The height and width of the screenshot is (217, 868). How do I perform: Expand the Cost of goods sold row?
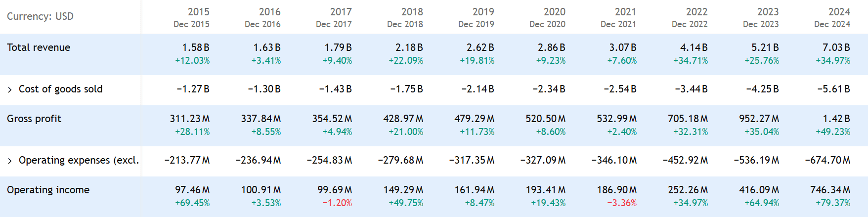pyautogui.click(x=9, y=89)
